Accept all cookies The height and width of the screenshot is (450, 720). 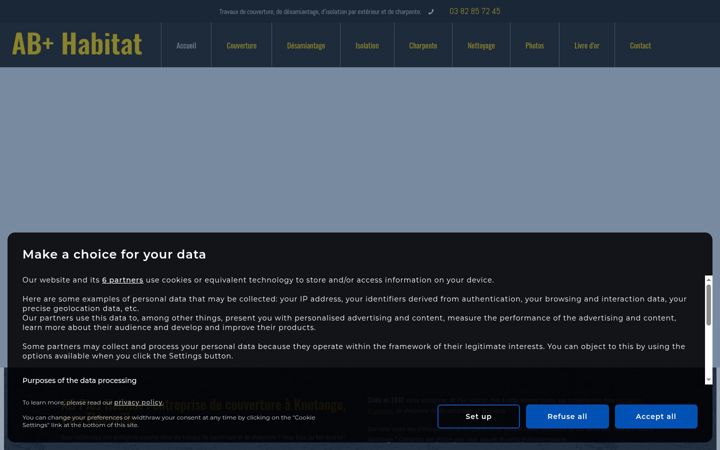click(656, 416)
